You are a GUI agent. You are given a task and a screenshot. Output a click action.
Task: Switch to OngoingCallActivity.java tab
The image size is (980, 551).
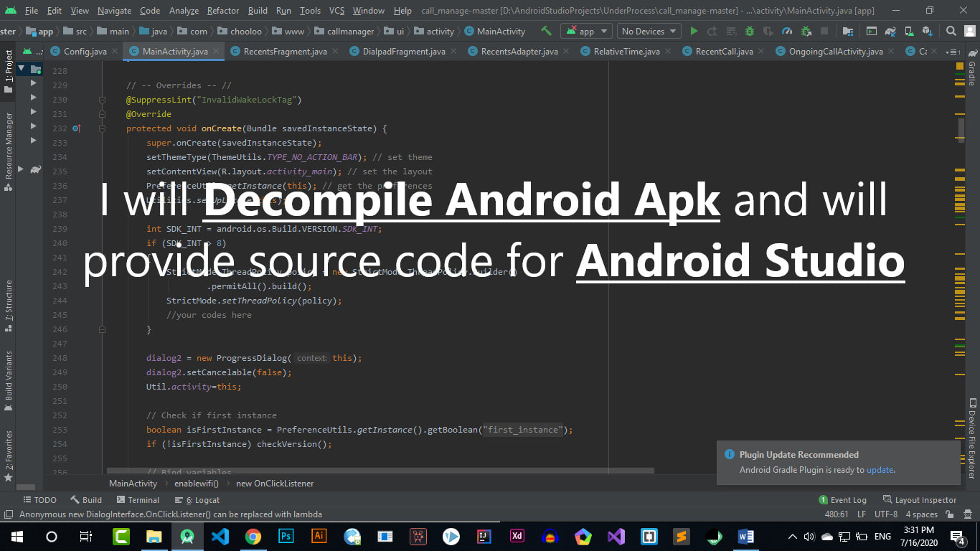coord(835,52)
